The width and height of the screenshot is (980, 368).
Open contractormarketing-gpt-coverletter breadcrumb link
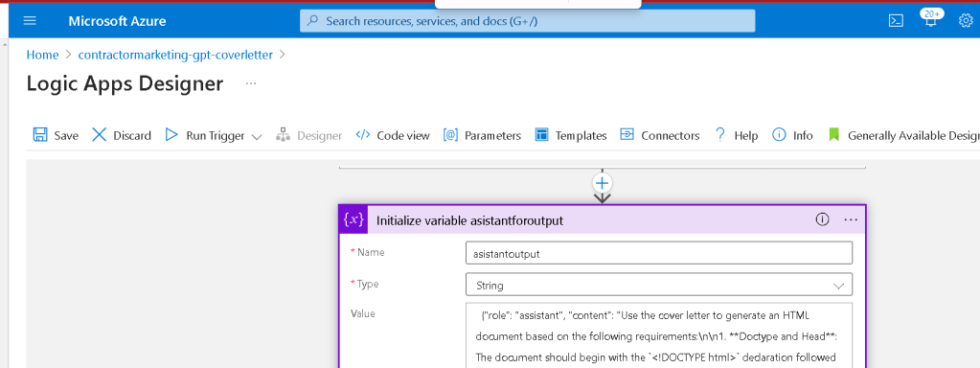(175, 55)
